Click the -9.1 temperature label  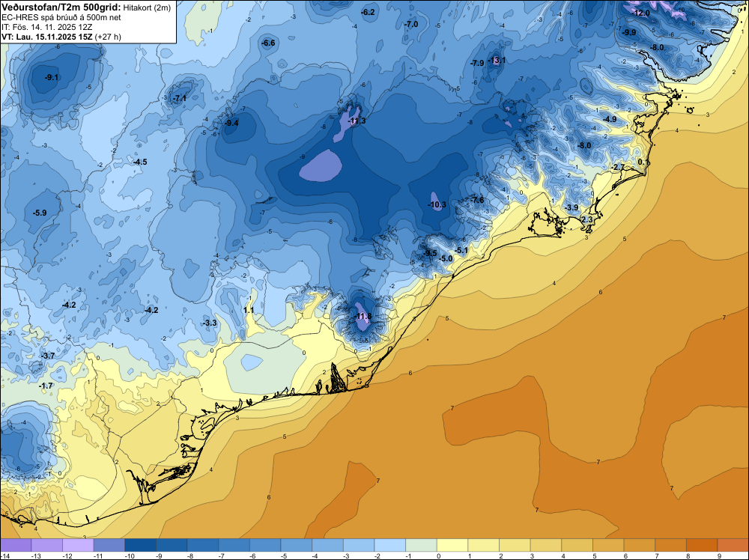52,77
